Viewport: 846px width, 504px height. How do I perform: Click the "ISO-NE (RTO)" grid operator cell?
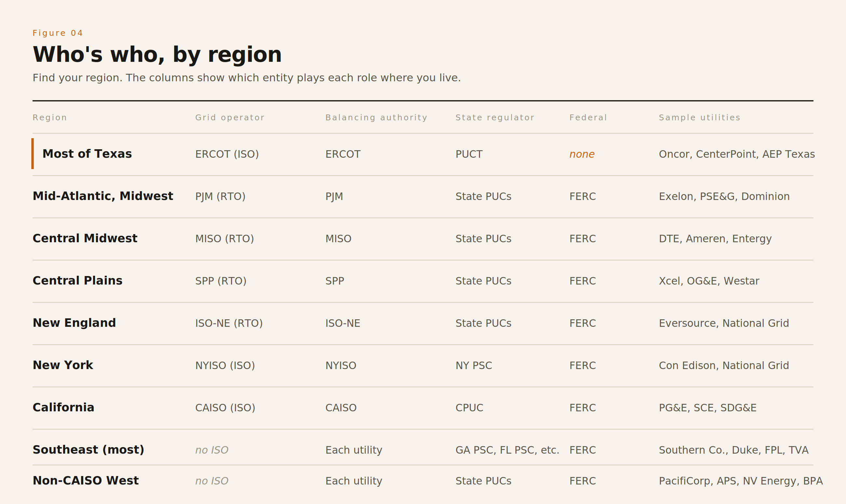click(229, 323)
